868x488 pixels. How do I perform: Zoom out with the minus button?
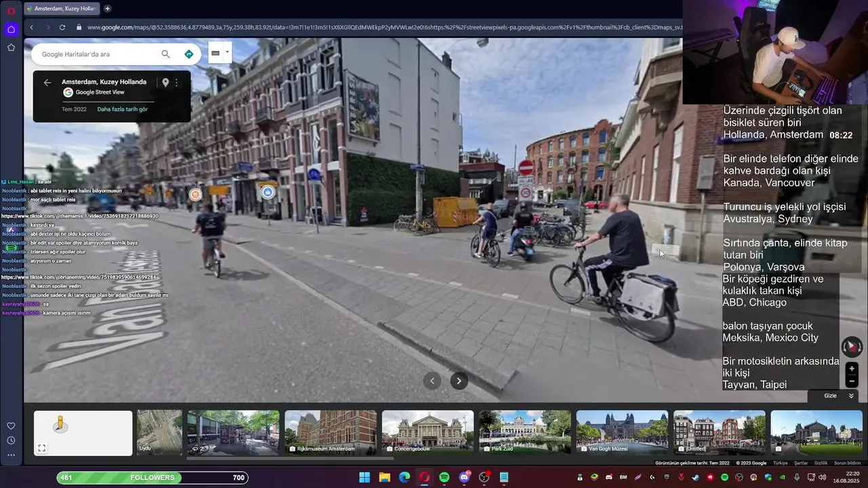(x=852, y=381)
